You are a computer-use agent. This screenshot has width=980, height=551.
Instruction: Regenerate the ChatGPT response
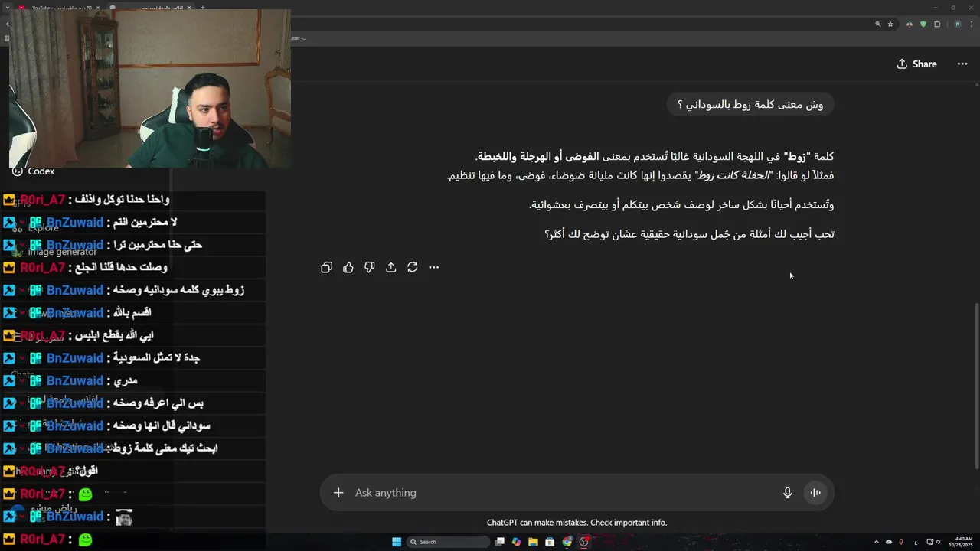pos(413,267)
